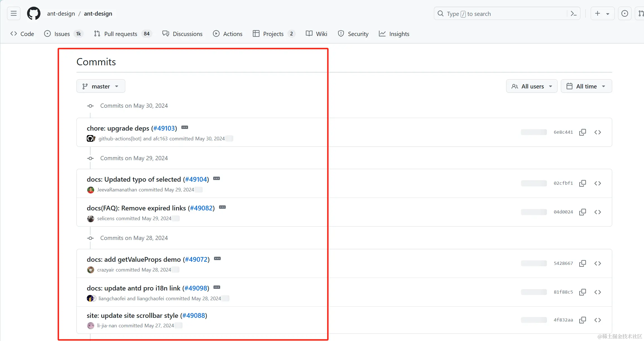Open the All users filter dropdown
Image resolution: width=644 pixels, height=341 pixels.
coord(532,86)
